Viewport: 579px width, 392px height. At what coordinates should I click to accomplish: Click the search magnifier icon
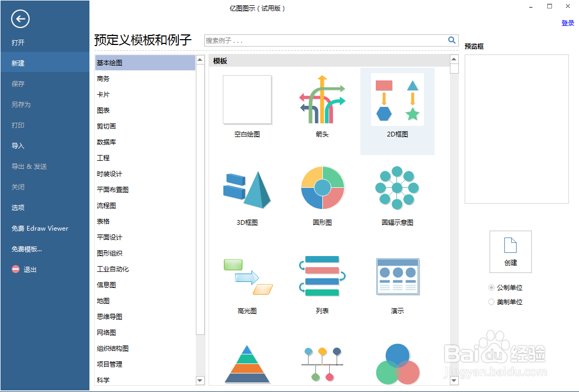[x=451, y=40]
